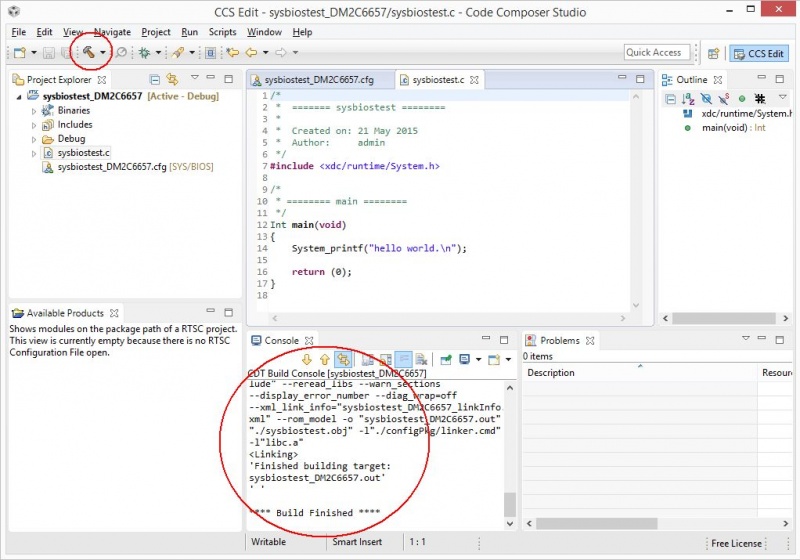The image size is (800, 560).
Task: Select sysbiostest_DM2C6657.cfg in Project Explorer
Action: pos(112,167)
